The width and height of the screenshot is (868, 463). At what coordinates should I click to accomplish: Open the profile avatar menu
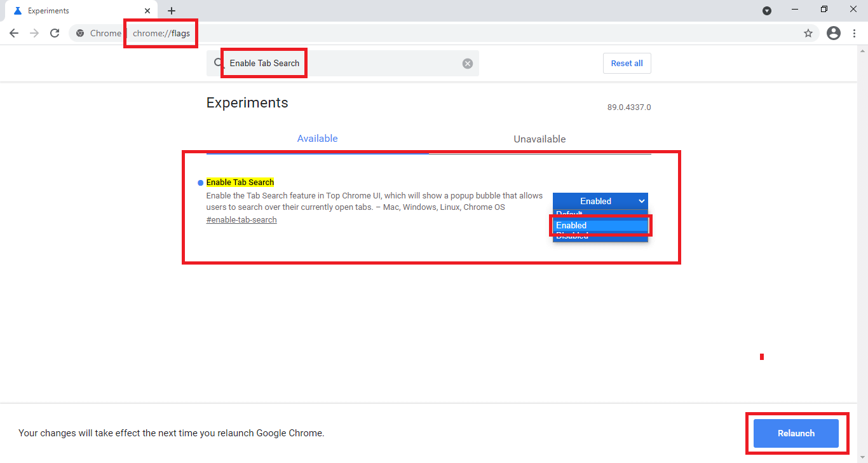(834, 34)
